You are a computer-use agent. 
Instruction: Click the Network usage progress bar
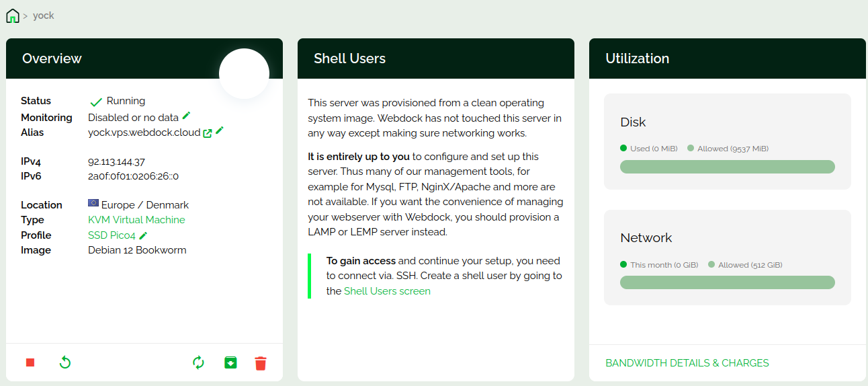727,282
